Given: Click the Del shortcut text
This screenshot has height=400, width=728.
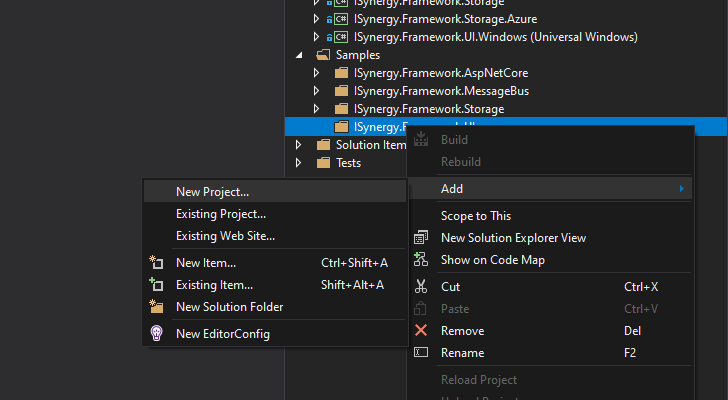Looking at the screenshot, I should pyautogui.click(x=632, y=331).
